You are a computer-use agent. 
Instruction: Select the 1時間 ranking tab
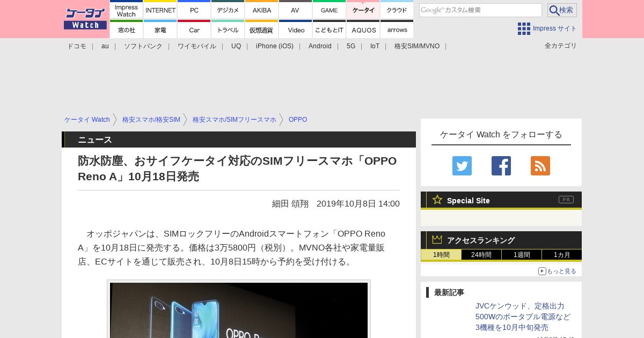click(441, 255)
